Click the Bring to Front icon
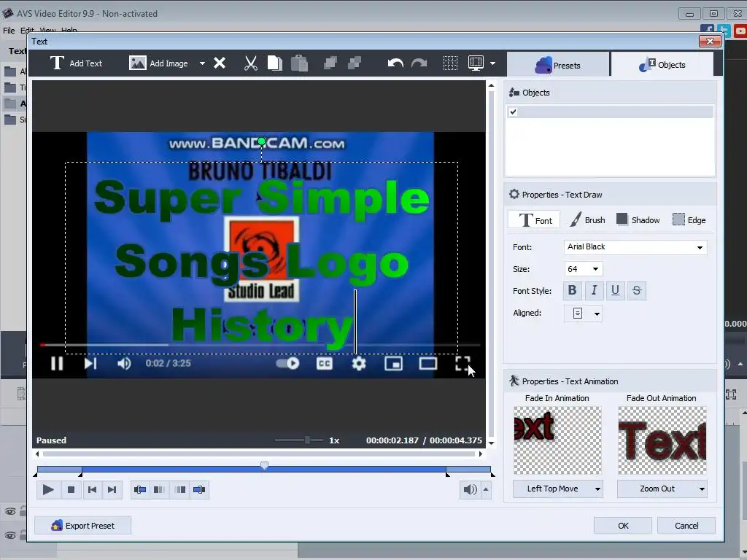The image size is (747, 560). click(330, 63)
